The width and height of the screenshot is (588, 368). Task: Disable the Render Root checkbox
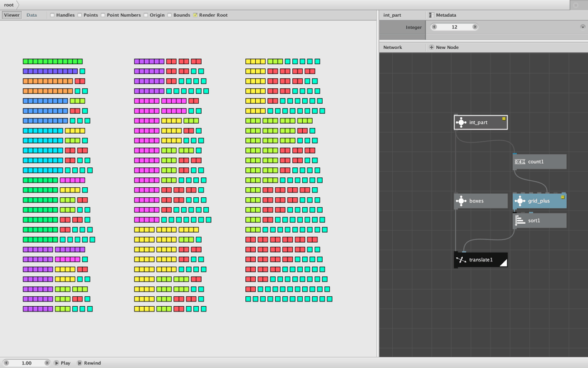click(x=195, y=15)
